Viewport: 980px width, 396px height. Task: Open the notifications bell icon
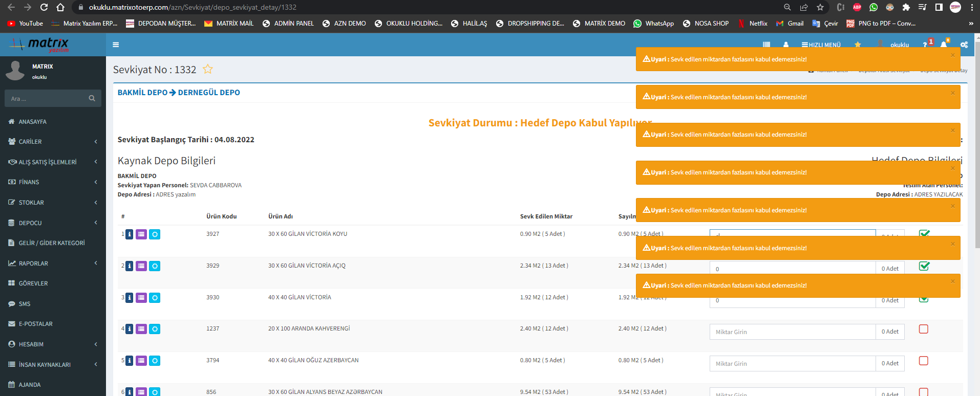pyautogui.click(x=944, y=45)
